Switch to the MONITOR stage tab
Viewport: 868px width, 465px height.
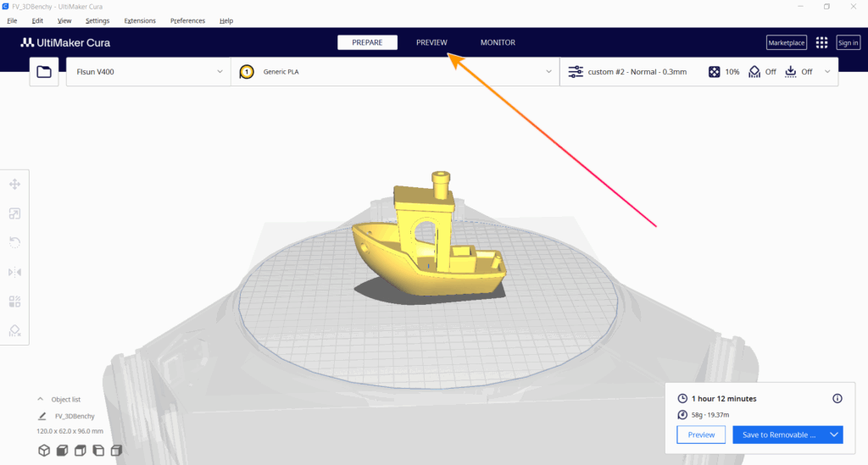click(x=498, y=42)
